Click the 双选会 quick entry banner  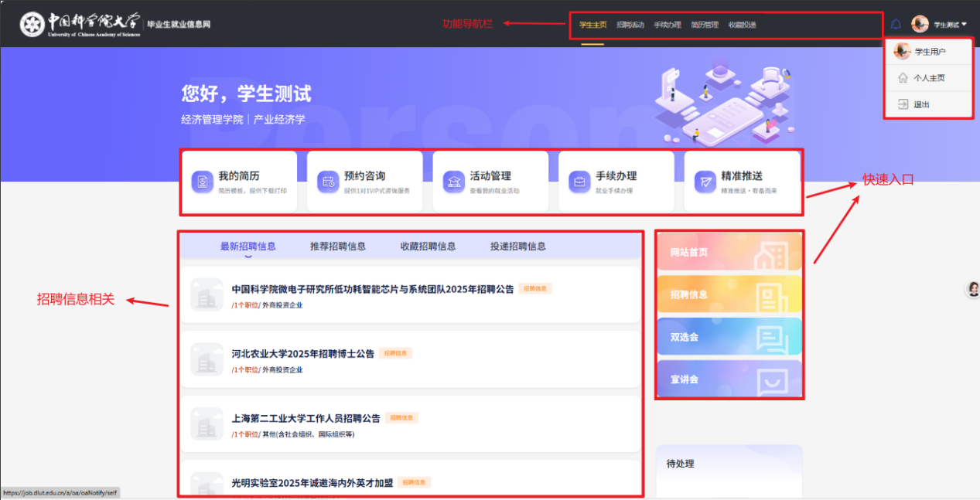[x=729, y=337]
